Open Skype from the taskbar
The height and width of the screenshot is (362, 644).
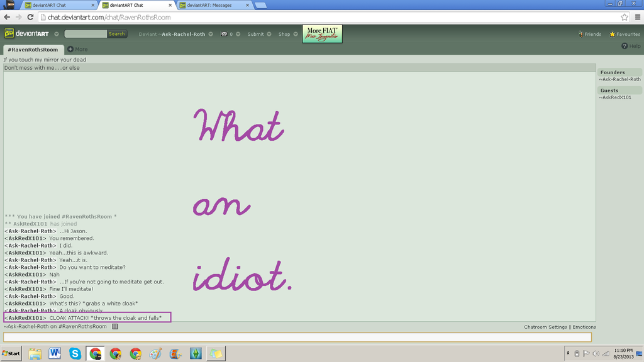(75, 353)
